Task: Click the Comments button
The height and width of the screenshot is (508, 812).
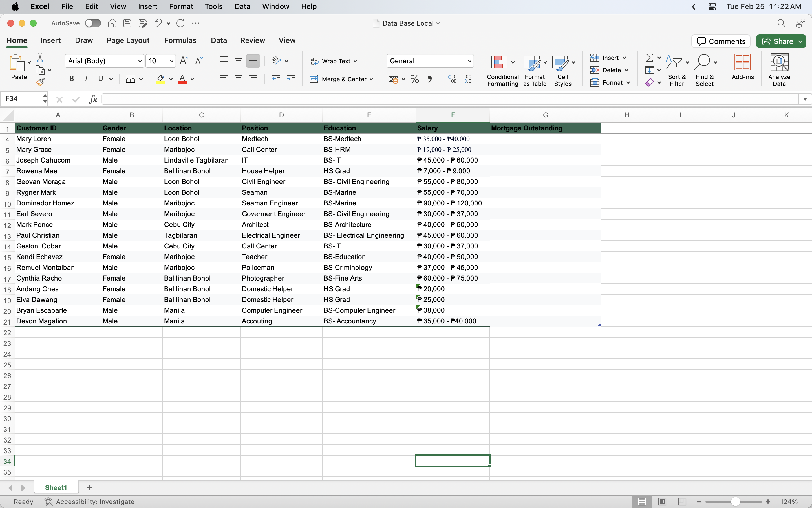Action: 721,41
